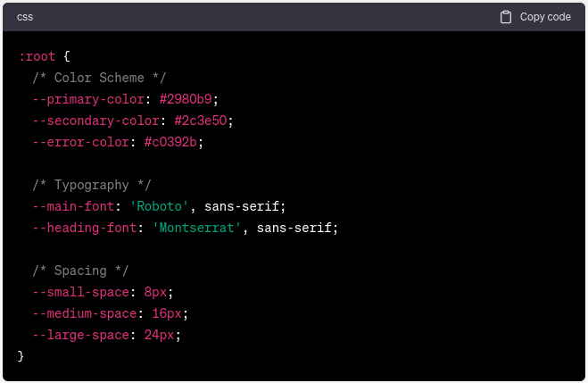This screenshot has width=588, height=383.
Task: Click the #c0392b hex color value
Action: (170, 142)
